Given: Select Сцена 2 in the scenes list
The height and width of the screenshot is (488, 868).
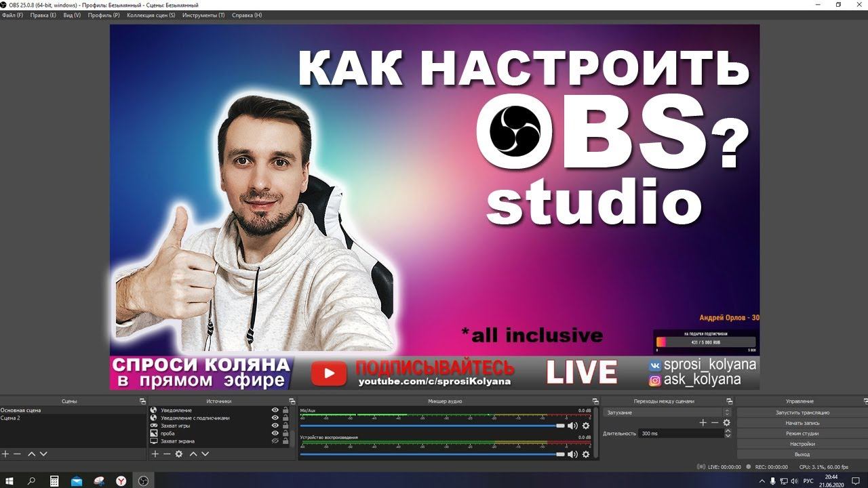Looking at the screenshot, I should (11, 418).
